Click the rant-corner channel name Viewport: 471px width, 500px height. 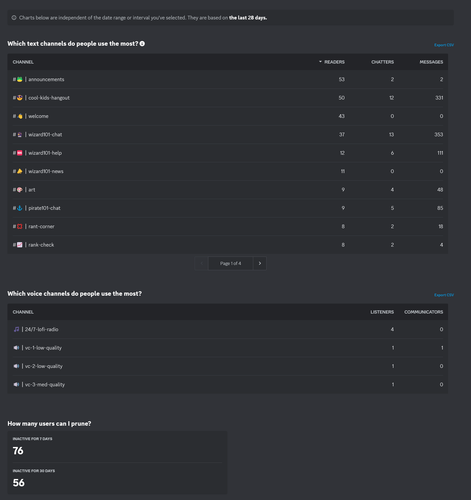[41, 226]
